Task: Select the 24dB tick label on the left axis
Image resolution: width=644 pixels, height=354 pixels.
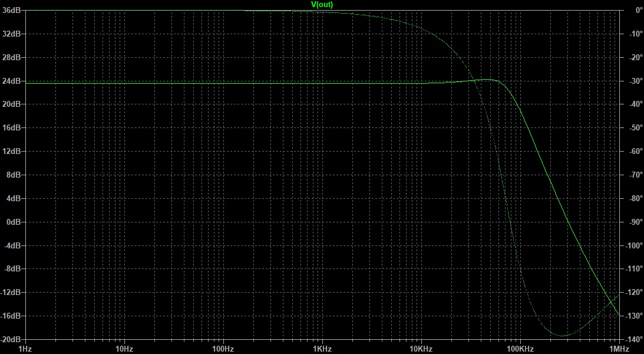Action: 12,81
